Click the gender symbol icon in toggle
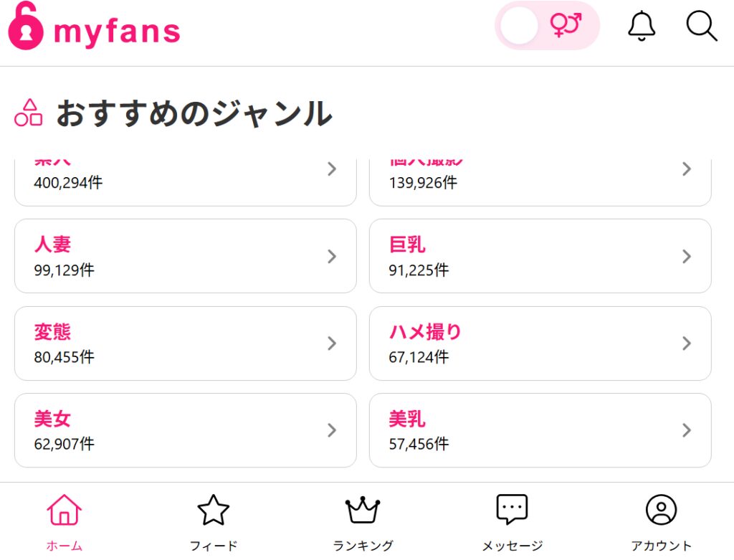The image size is (734, 560). point(566,25)
